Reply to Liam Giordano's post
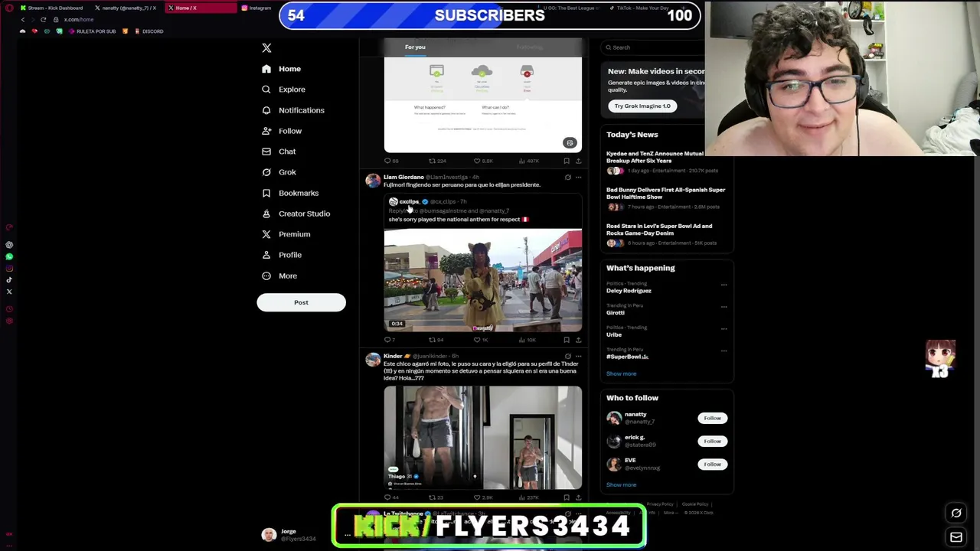 click(390, 340)
